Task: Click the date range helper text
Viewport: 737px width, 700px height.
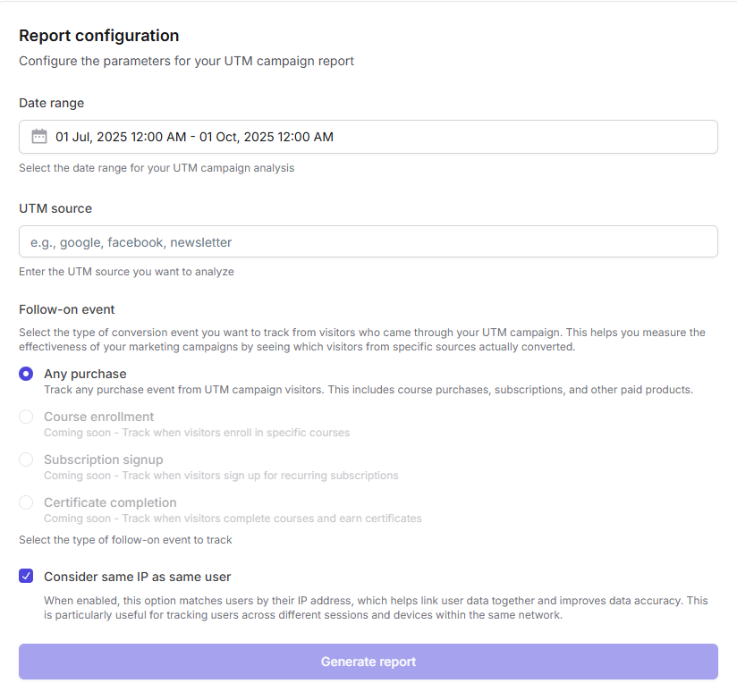Action: (157, 167)
